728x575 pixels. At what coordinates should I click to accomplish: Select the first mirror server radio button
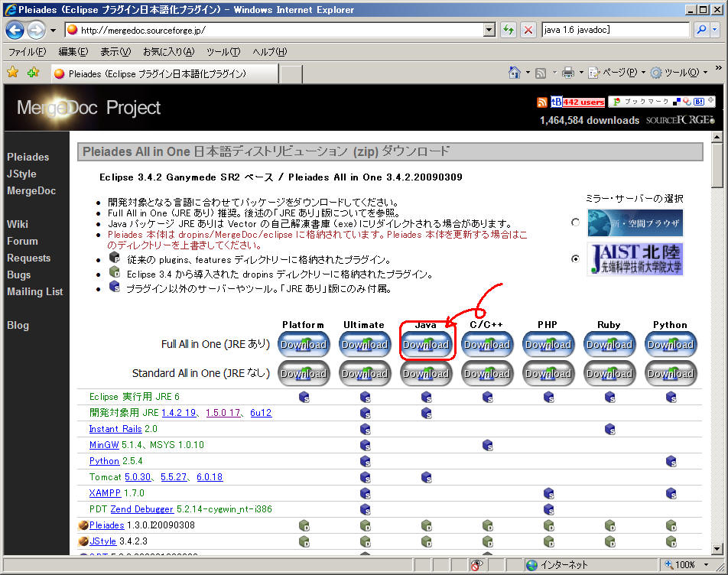(x=576, y=223)
